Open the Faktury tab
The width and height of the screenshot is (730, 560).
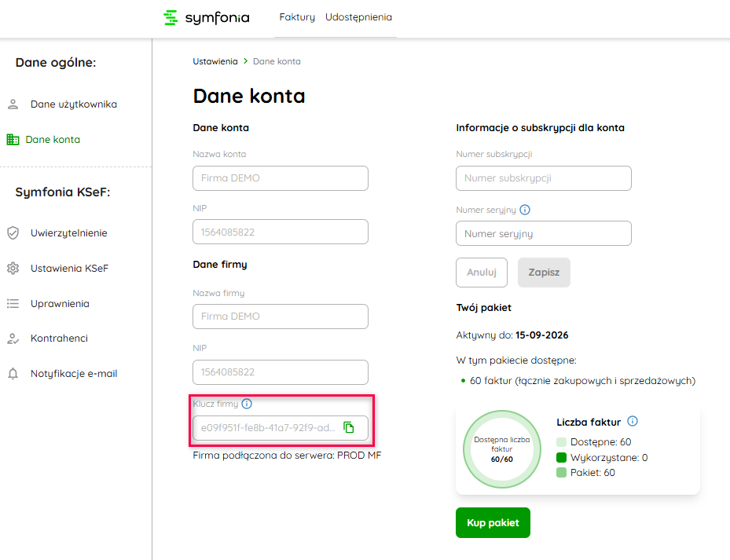point(297,17)
